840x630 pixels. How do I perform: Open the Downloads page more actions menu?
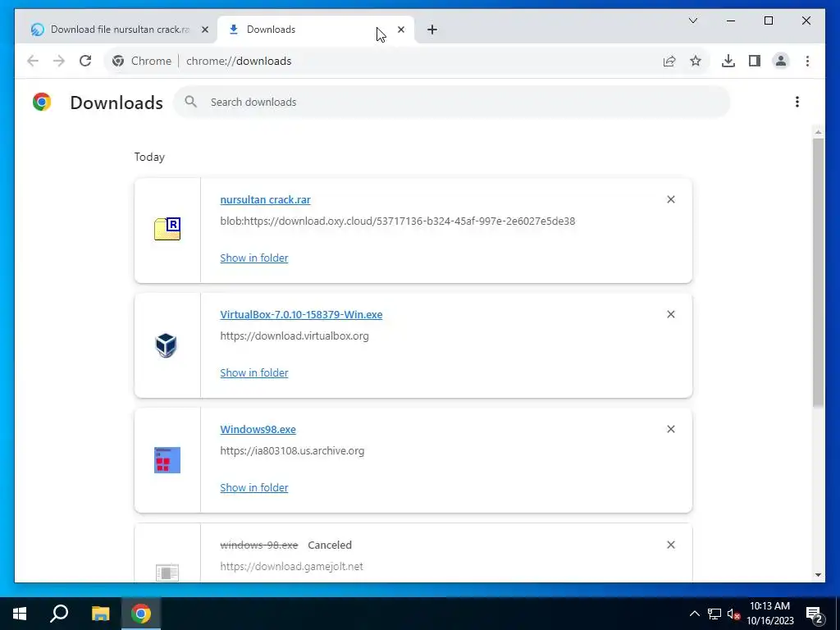797,102
